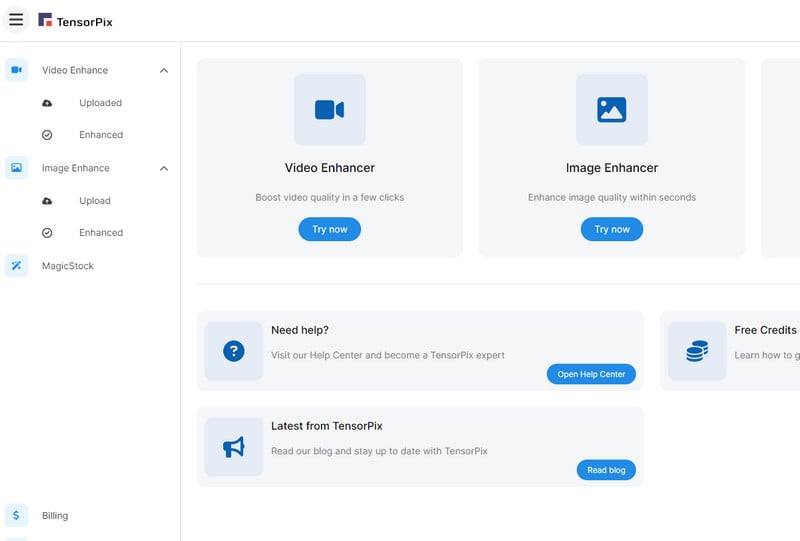This screenshot has height=541, width=800.
Task: Click the MagicStock wand icon
Action: pyautogui.click(x=16, y=266)
